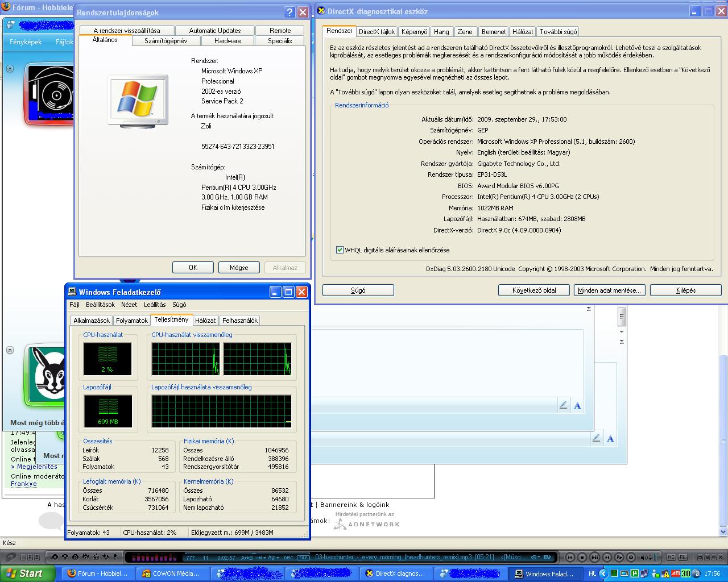Click the HL language indicator in taskbar
728x582 pixels.
pos(592,573)
